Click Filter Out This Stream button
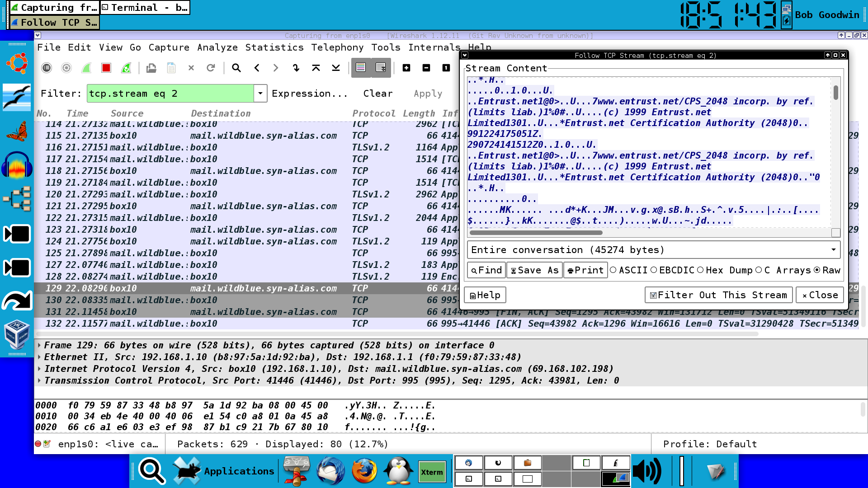 click(718, 295)
